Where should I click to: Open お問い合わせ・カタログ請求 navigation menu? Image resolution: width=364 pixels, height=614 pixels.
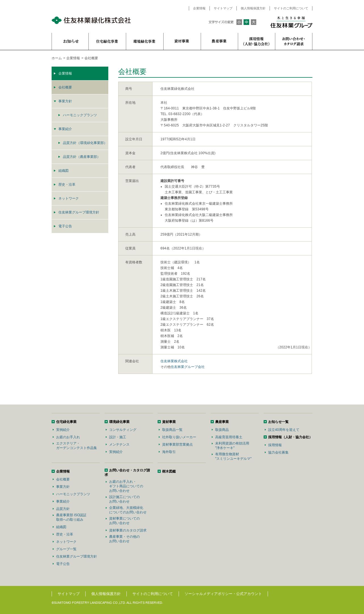tap(294, 41)
